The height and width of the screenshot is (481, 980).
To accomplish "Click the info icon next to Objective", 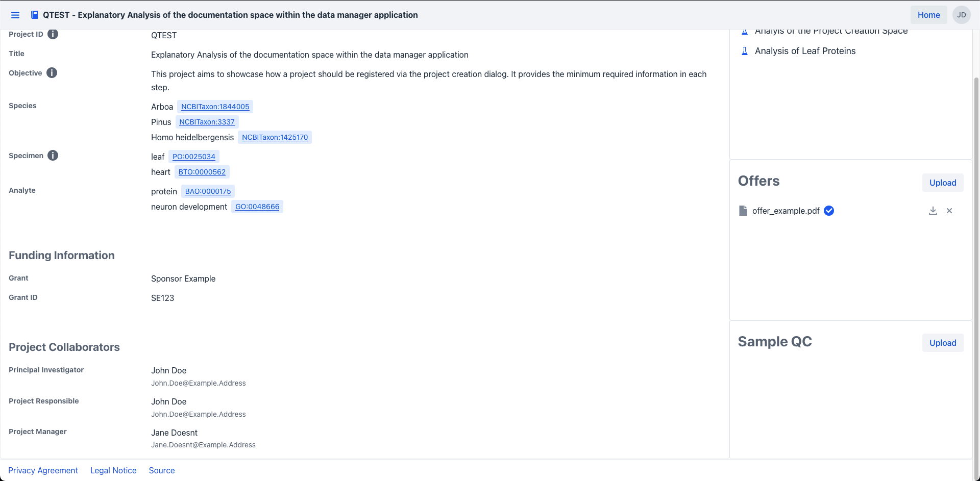I will pyautogui.click(x=52, y=72).
